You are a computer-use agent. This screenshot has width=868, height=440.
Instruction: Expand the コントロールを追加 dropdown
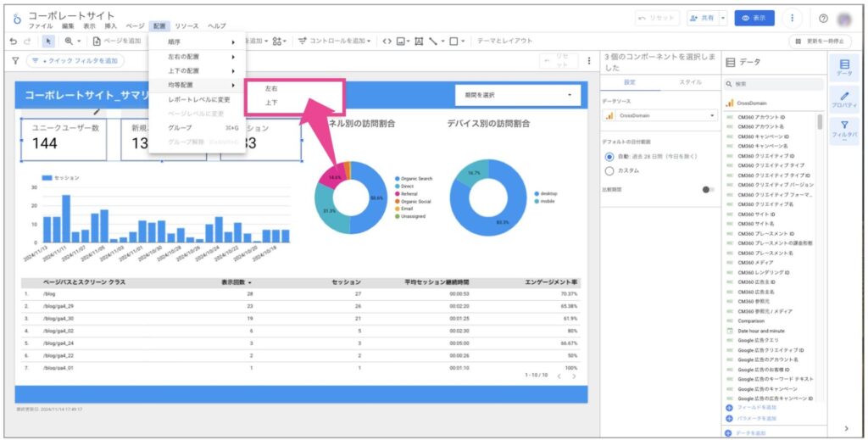336,41
